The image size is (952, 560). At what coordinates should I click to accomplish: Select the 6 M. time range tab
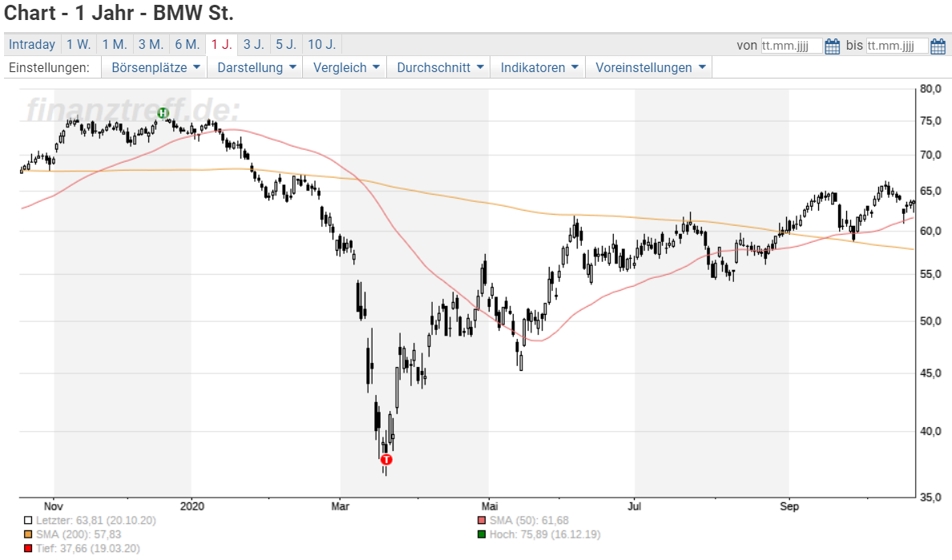tap(188, 44)
